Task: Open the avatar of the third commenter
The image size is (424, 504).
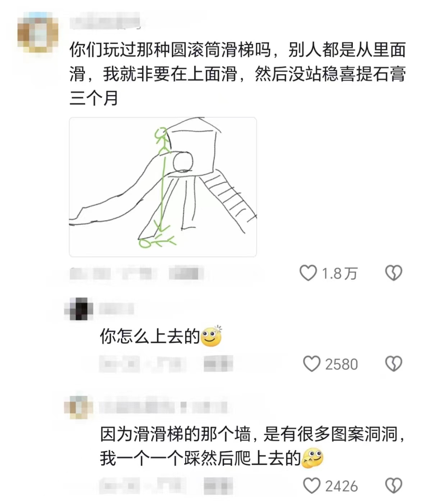Action: (79, 407)
